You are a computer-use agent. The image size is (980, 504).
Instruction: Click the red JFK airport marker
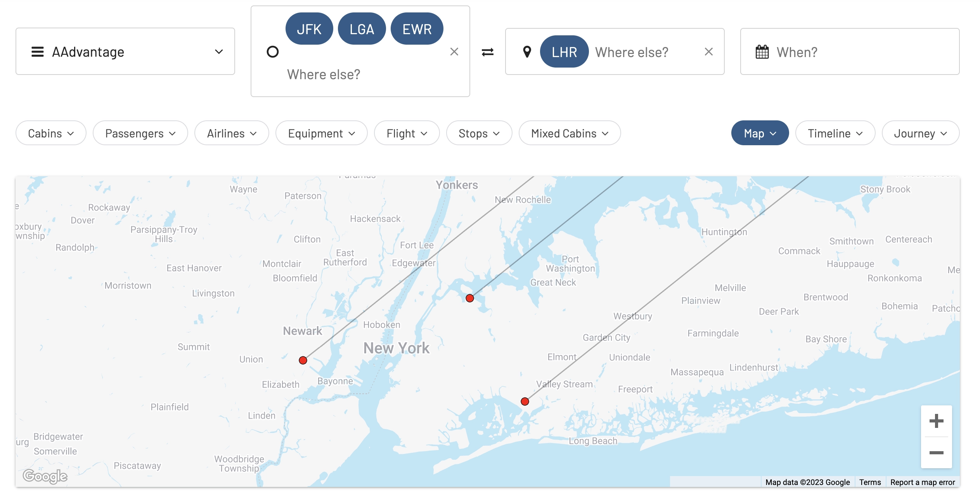[x=525, y=401]
